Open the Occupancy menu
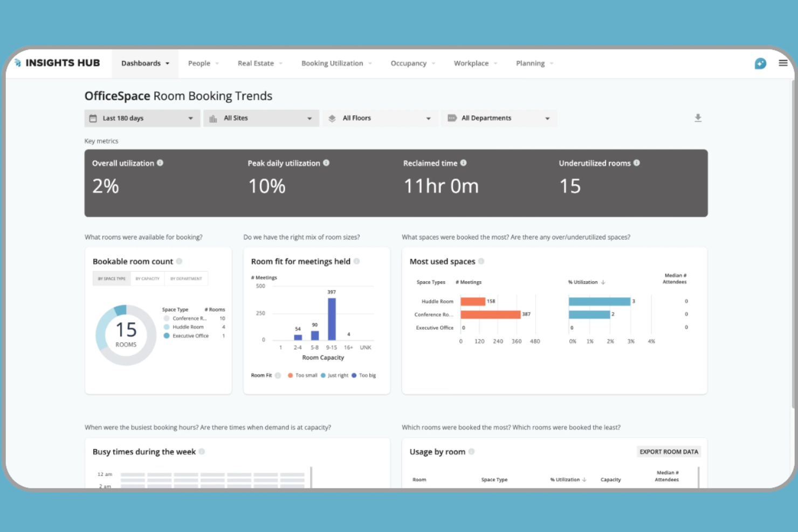The image size is (798, 532). click(412, 63)
